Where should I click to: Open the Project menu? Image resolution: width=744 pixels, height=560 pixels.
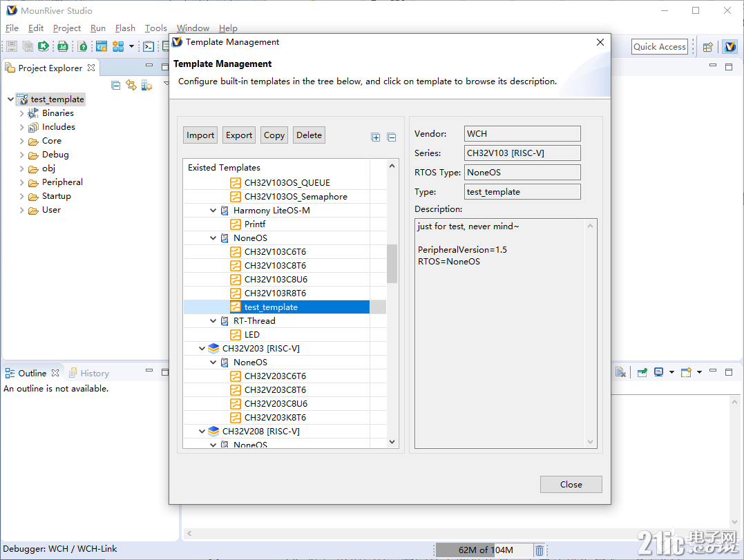(x=67, y=28)
